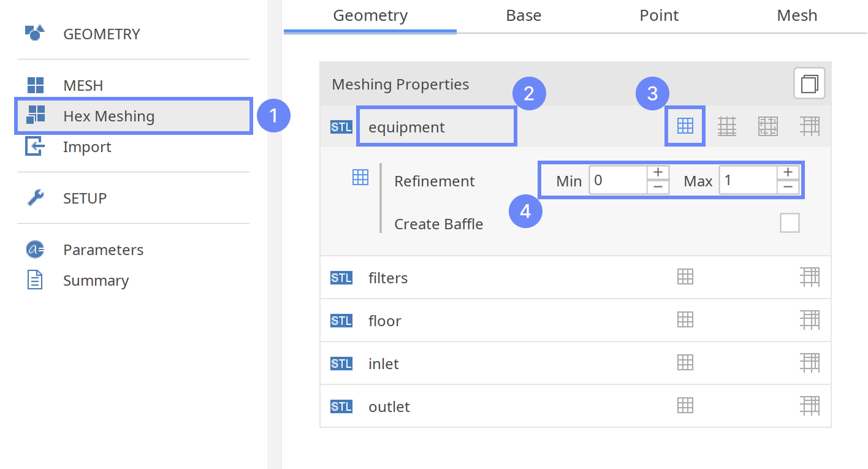Open the Summary page in sidebar
The image size is (868, 469).
point(96,280)
